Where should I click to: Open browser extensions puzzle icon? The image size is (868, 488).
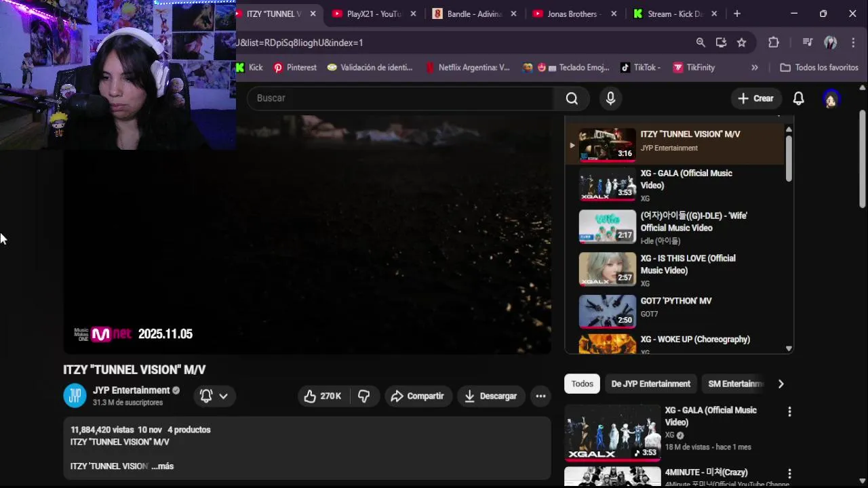[774, 42]
